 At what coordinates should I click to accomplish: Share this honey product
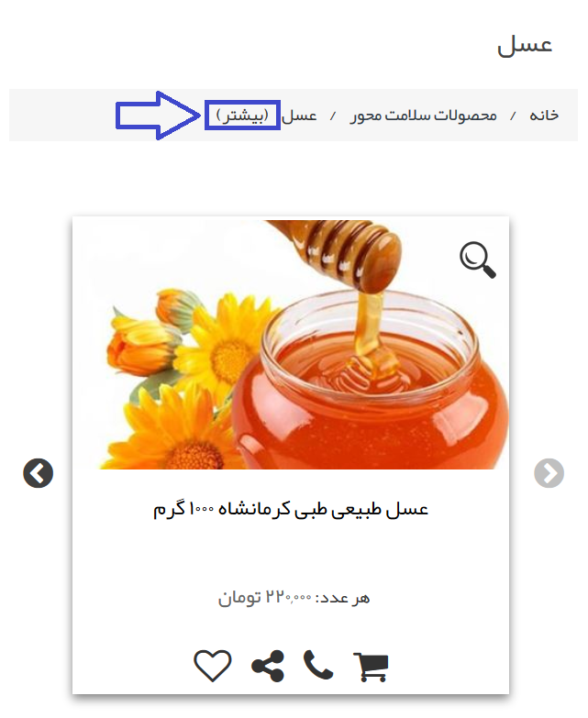(x=268, y=667)
